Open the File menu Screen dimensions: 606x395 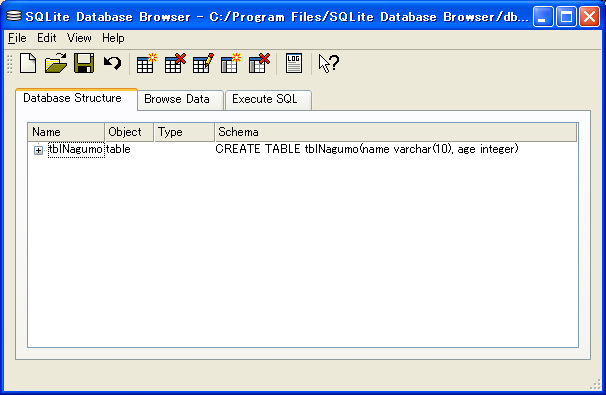[x=17, y=38]
